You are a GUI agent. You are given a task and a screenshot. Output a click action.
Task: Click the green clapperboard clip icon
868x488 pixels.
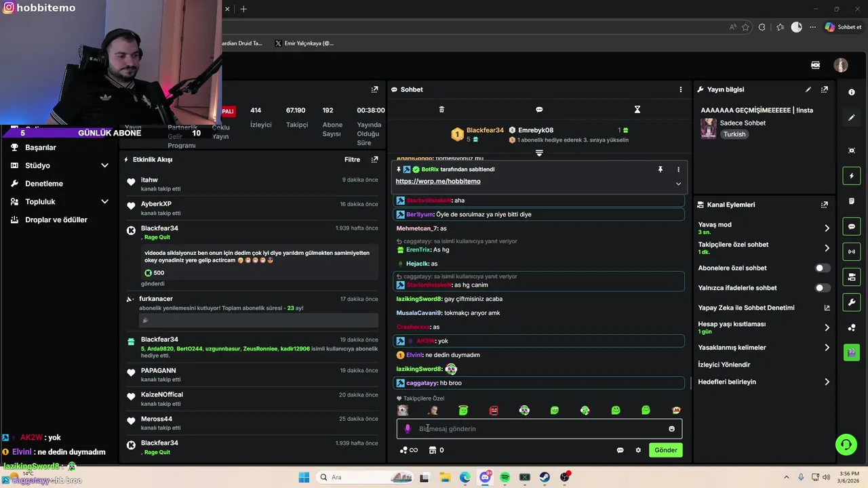click(x=852, y=352)
